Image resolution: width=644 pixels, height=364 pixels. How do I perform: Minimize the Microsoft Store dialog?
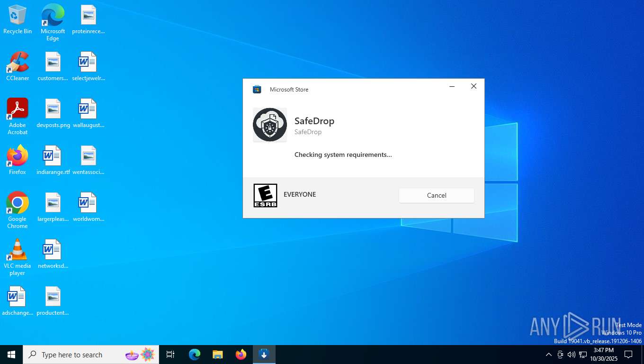[452, 86]
